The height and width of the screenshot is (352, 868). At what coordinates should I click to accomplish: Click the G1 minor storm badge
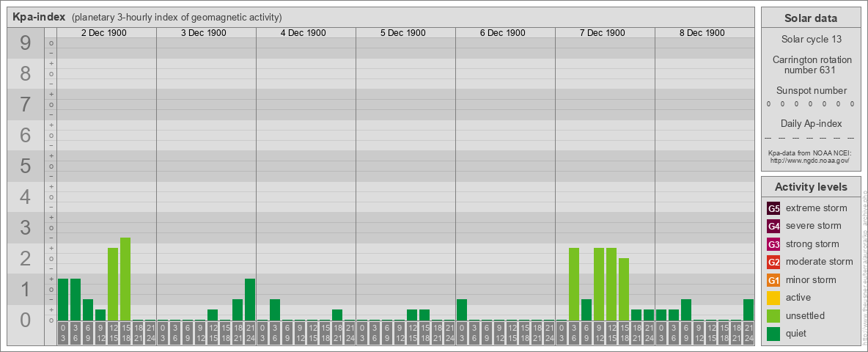(x=773, y=280)
